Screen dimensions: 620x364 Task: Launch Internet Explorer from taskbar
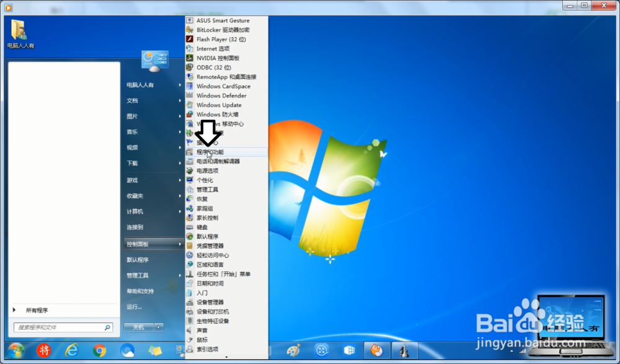(71, 350)
